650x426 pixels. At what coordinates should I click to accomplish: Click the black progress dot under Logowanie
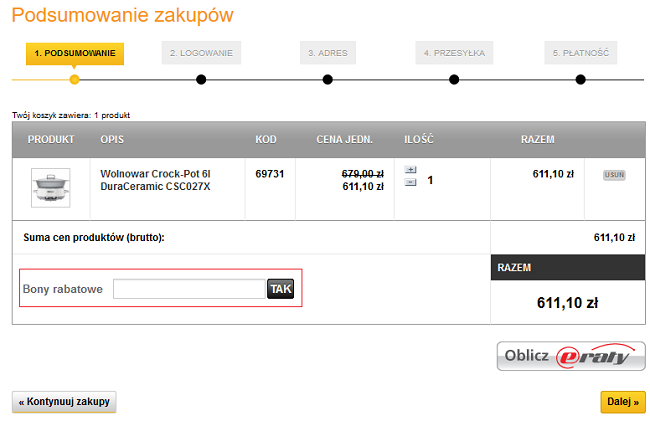[201, 80]
